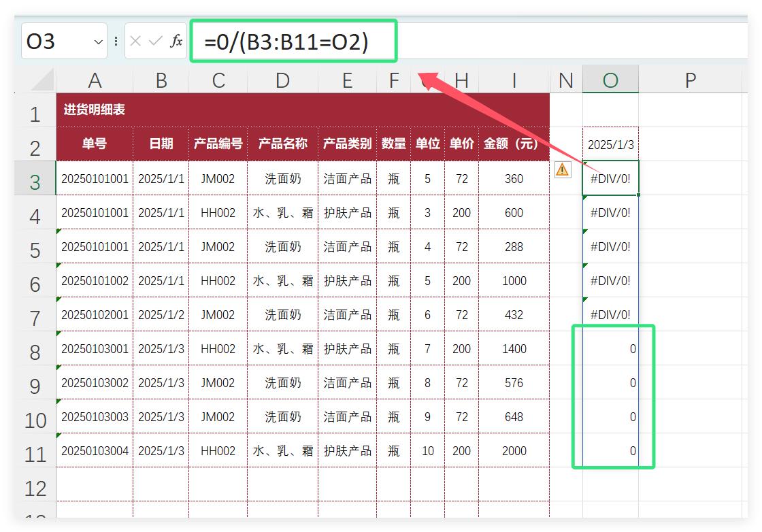Image resolution: width=762 pixels, height=532 pixels.
Task: Select column N header
Action: click(x=566, y=80)
